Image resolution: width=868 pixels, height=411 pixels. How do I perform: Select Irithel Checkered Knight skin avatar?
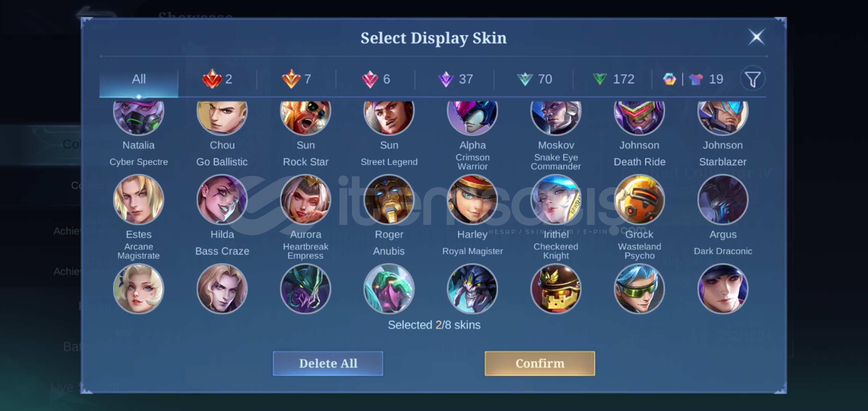556,199
